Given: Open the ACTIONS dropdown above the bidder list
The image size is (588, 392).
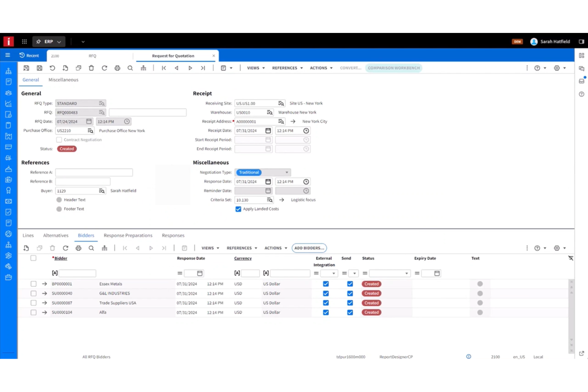Looking at the screenshot, I should tap(275, 248).
